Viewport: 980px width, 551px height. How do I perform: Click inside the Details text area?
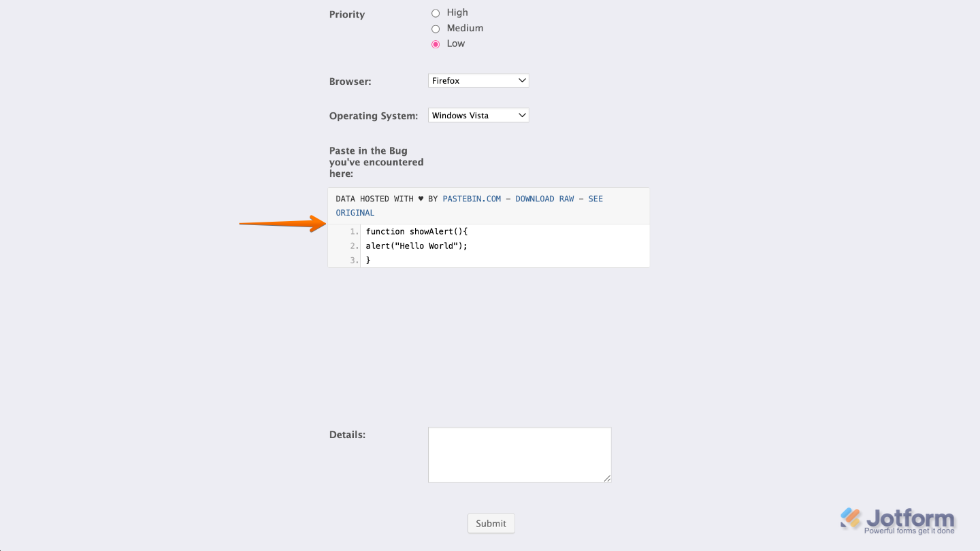coord(519,454)
